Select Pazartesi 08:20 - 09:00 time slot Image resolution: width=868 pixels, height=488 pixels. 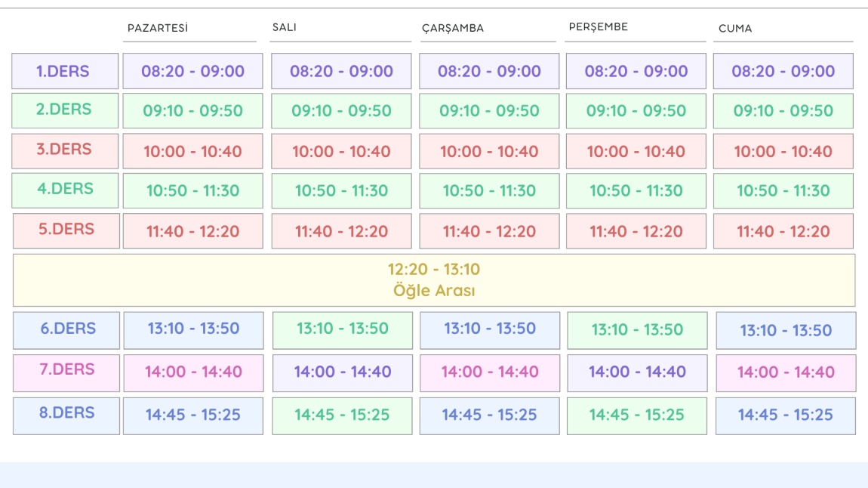193,72
